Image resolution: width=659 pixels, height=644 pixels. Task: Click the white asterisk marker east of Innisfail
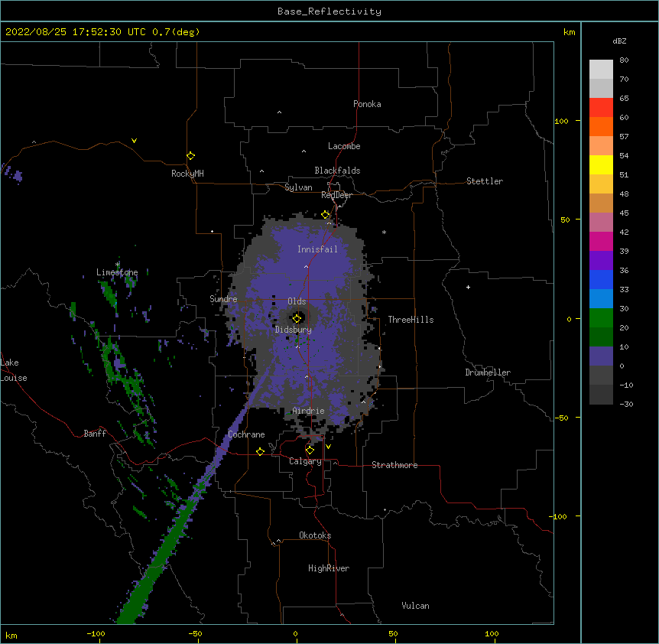[384, 232]
